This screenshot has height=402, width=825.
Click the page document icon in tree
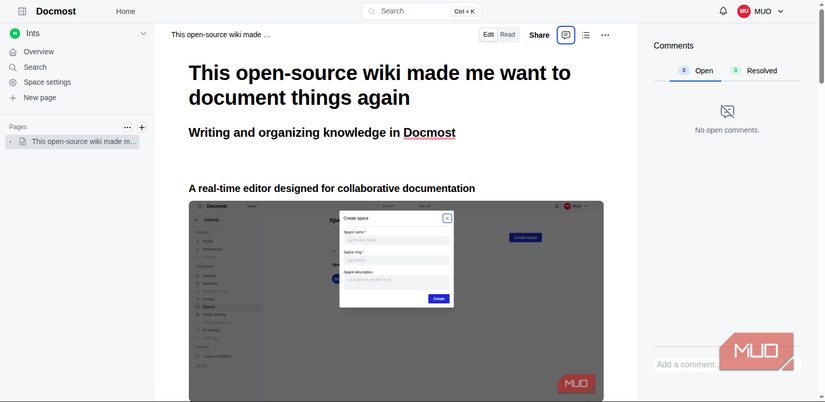pyautogui.click(x=23, y=142)
